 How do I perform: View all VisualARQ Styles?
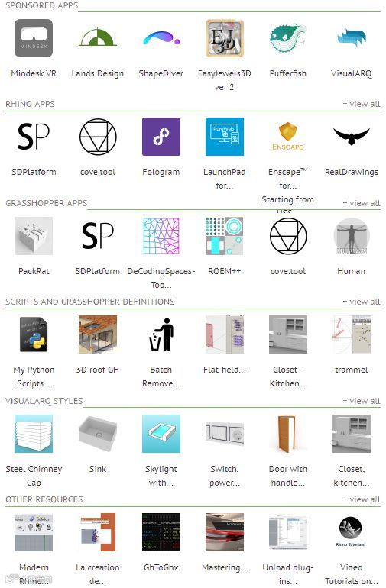(x=362, y=401)
